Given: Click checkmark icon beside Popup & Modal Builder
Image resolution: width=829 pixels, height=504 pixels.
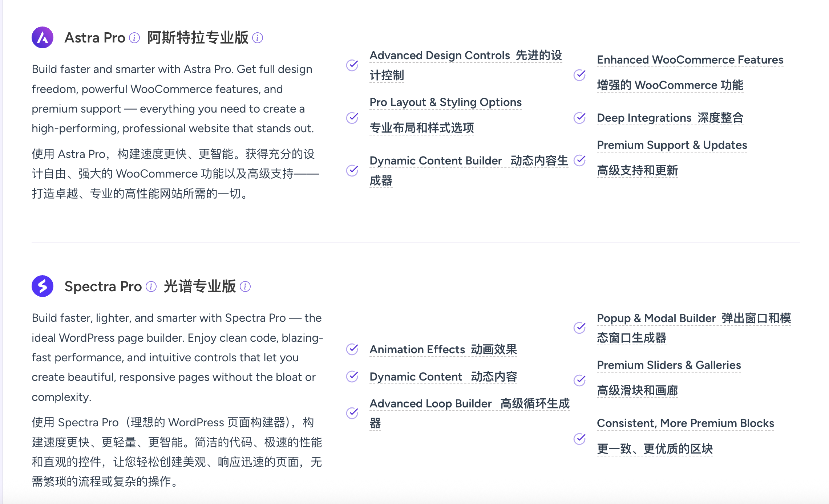Looking at the screenshot, I should [x=580, y=328].
